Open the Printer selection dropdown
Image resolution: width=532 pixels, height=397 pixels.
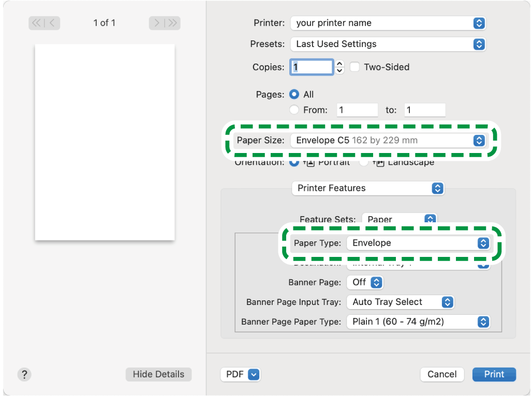(x=388, y=23)
